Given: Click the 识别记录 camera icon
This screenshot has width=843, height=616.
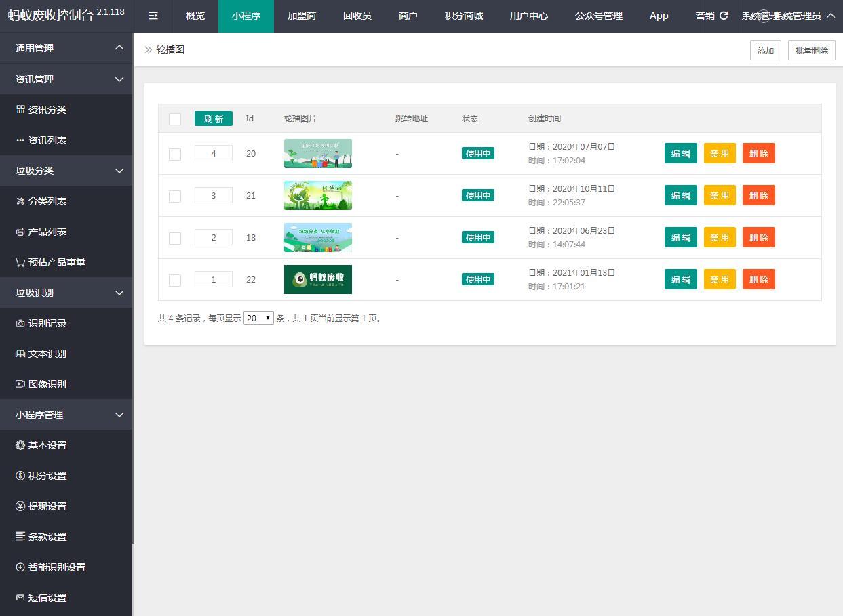Looking at the screenshot, I should click(x=20, y=323).
